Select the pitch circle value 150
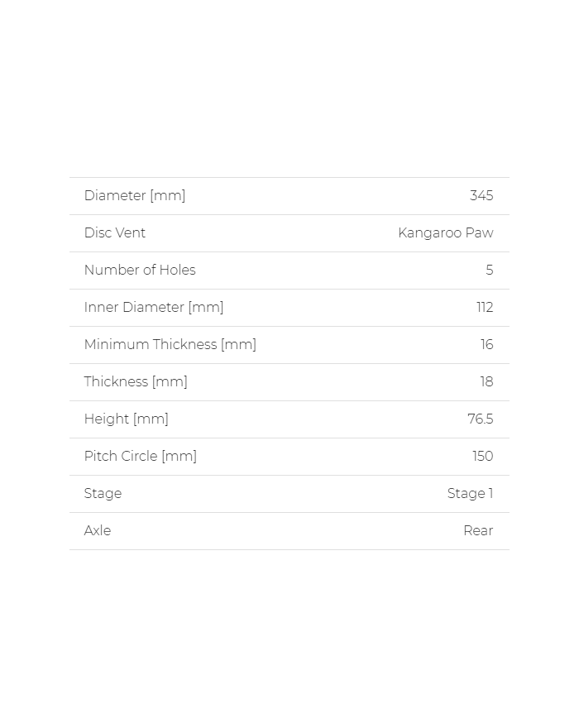The height and width of the screenshot is (728, 579). (x=483, y=457)
